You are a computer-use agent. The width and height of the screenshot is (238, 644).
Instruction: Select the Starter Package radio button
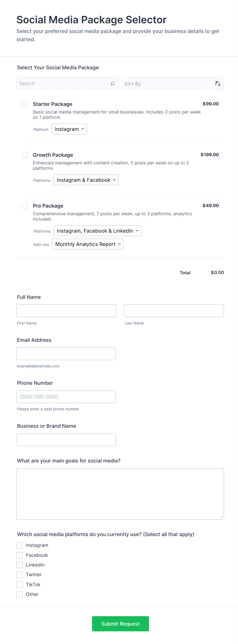tap(25, 104)
